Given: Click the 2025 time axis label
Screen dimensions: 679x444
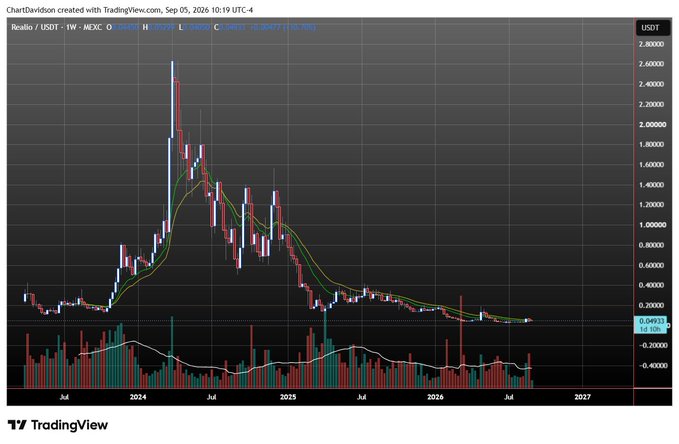Looking at the screenshot, I should click(x=288, y=397).
